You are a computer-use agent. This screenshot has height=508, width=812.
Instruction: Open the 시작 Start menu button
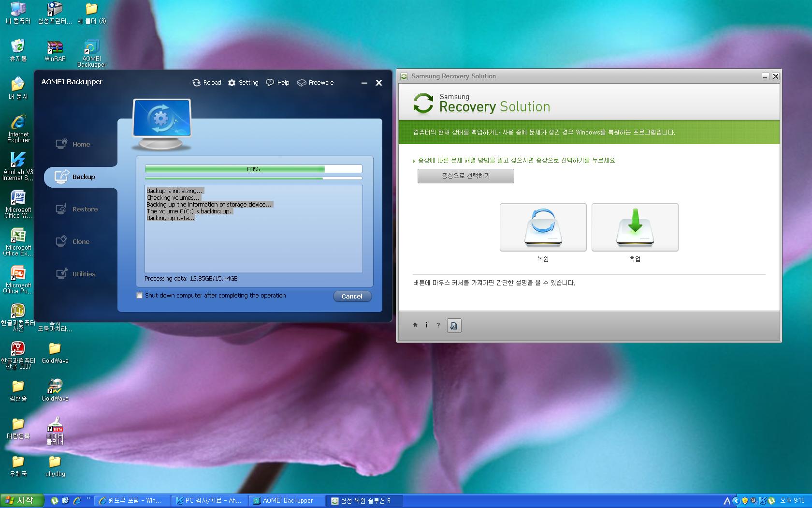click(x=22, y=501)
